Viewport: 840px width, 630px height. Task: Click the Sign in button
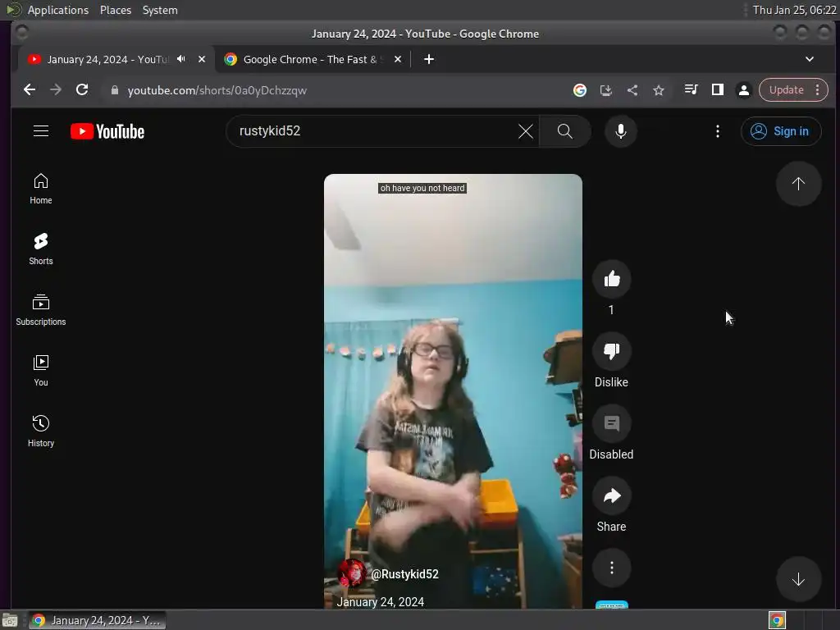tap(781, 131)
